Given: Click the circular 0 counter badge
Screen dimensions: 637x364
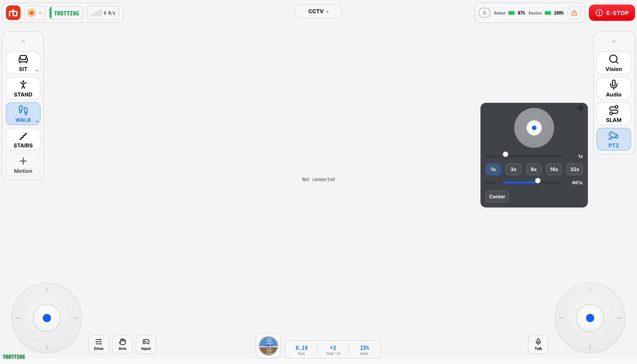Looking at the screenshot, I should [x=485, y=13].
